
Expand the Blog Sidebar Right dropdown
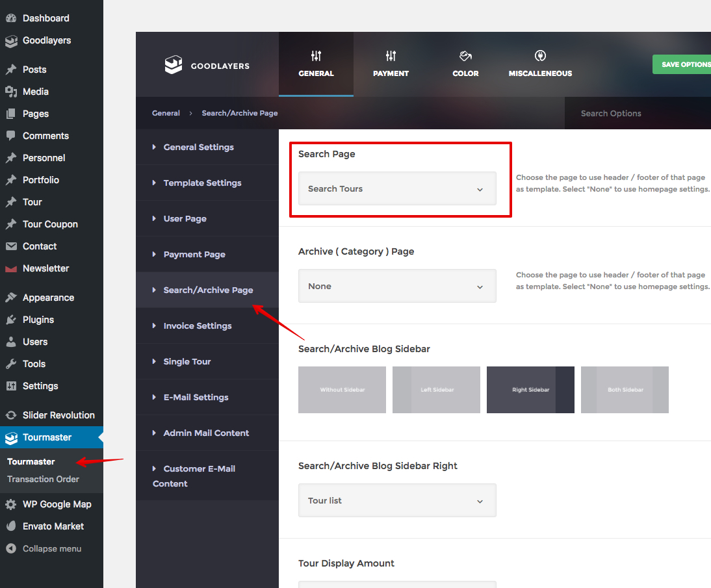click(x=397, y=501)
